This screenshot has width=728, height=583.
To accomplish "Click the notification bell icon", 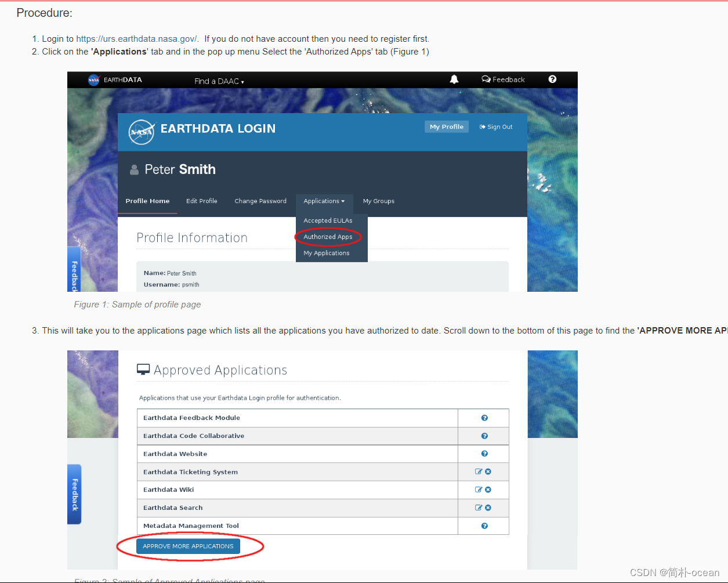I will click(x=454, y=79).
